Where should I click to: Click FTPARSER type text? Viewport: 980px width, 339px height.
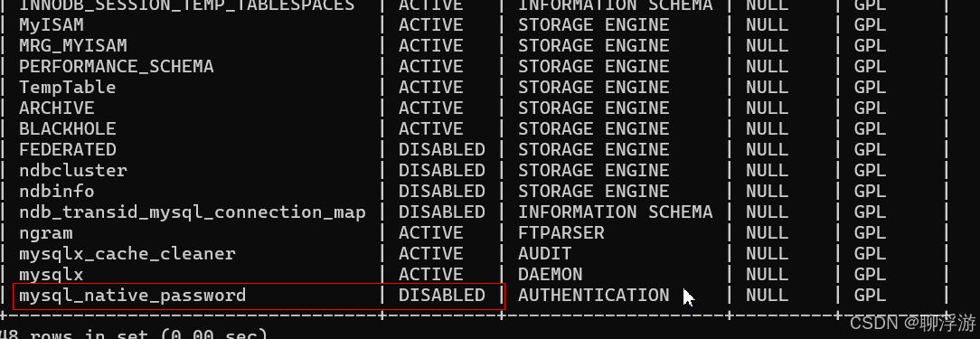(x=561, y=232)
